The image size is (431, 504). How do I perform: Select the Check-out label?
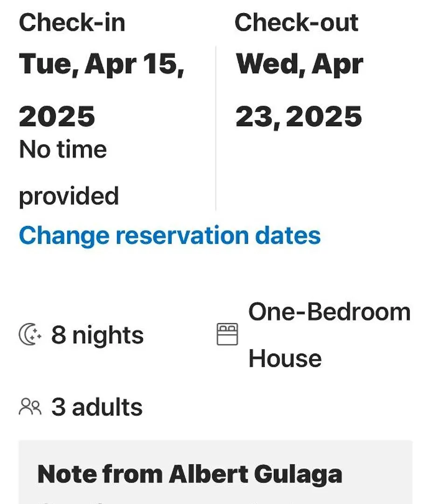[297, 22]
